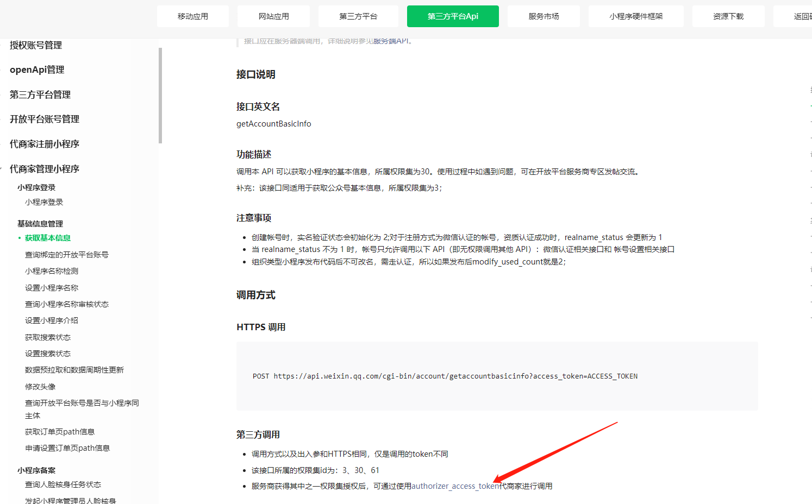Image resolution: width=812 pixels, height=504 pixels.
Task: Click the 注意事项 heading
Action: 254,218
